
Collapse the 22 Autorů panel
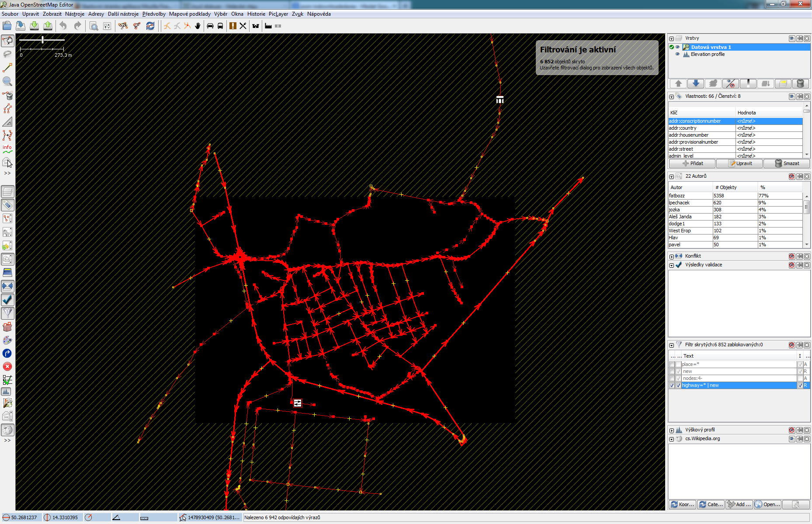(x=672, y=176)
